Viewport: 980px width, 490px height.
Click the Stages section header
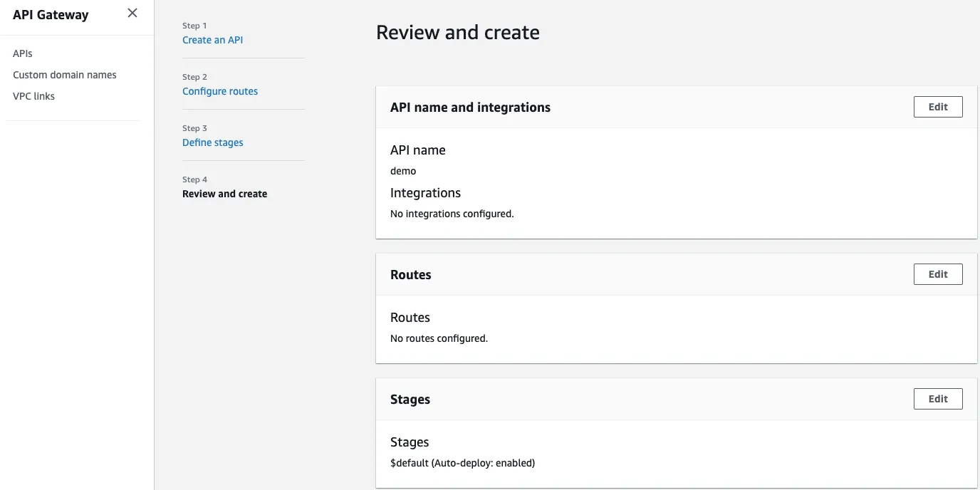pyautogui.click(x=410, y=399)
